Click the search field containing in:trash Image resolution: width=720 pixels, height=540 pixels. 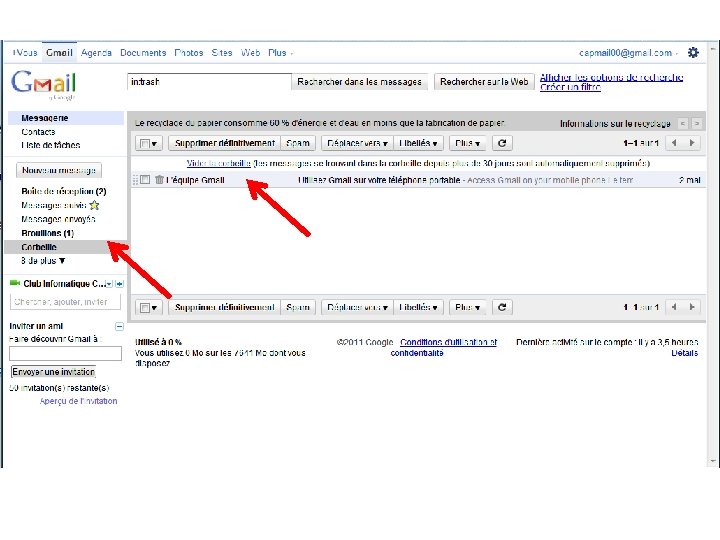coord(209,82)
